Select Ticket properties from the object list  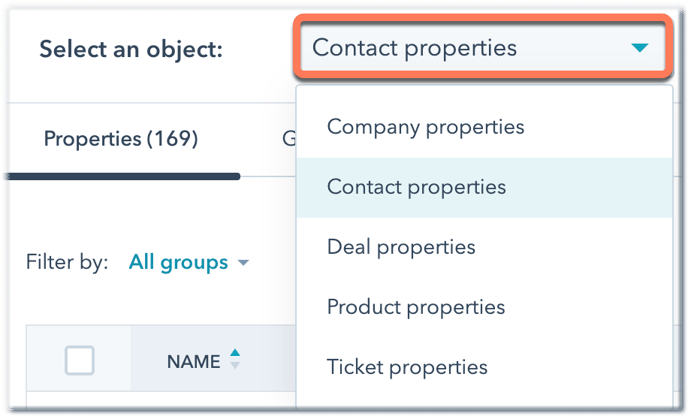pos(407,367)
